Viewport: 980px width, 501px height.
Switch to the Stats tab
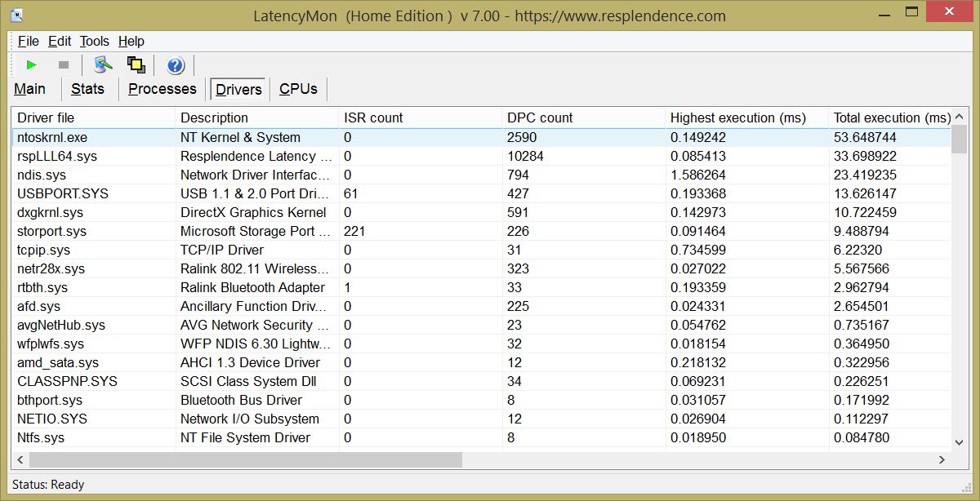point(87,89)
